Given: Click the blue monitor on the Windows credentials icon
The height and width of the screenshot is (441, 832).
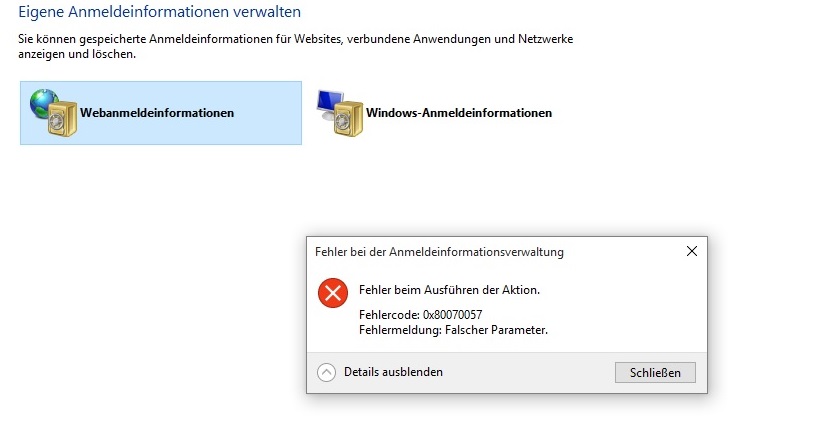Looking at the screenshot, I should [x=330, y=101].
